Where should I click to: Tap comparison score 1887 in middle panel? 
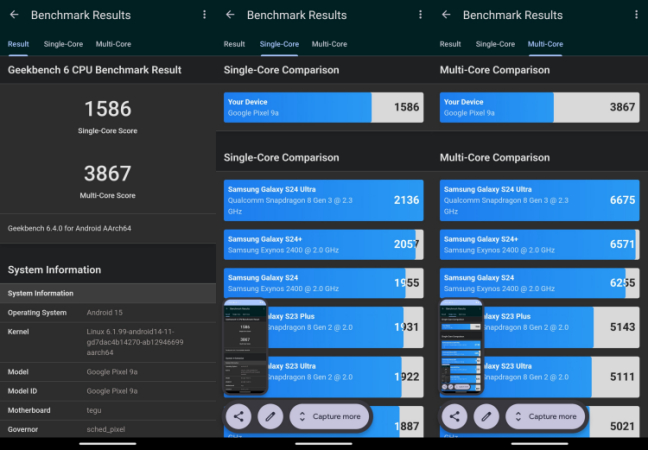pos(407,426)
